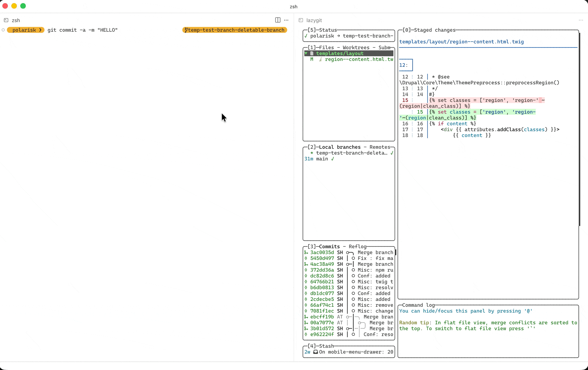Click the branch glyph in the orange prompt badge
The width and height of the screenshot is (588, 370).
(186, 30)
